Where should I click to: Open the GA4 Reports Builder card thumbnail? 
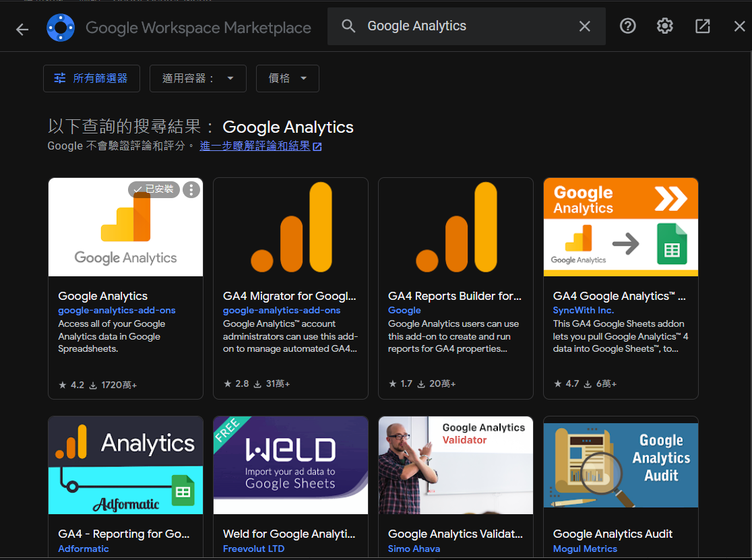pos(456,227)
